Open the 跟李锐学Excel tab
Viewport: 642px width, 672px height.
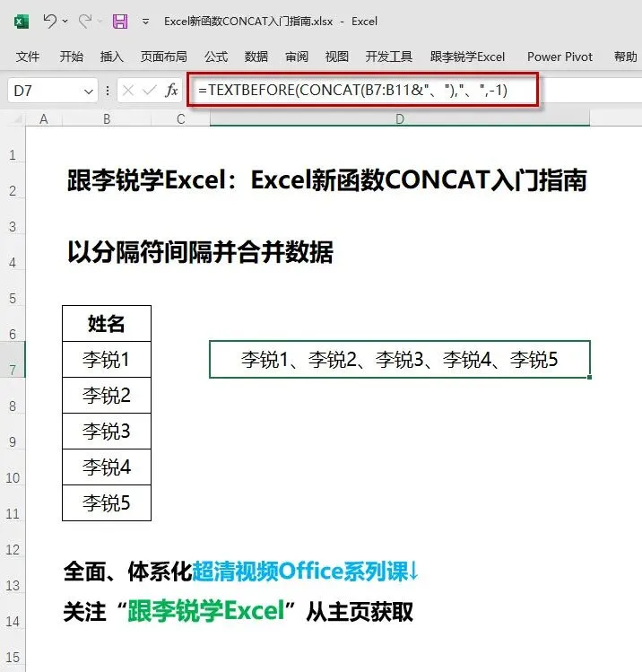[x=467, y=57]
